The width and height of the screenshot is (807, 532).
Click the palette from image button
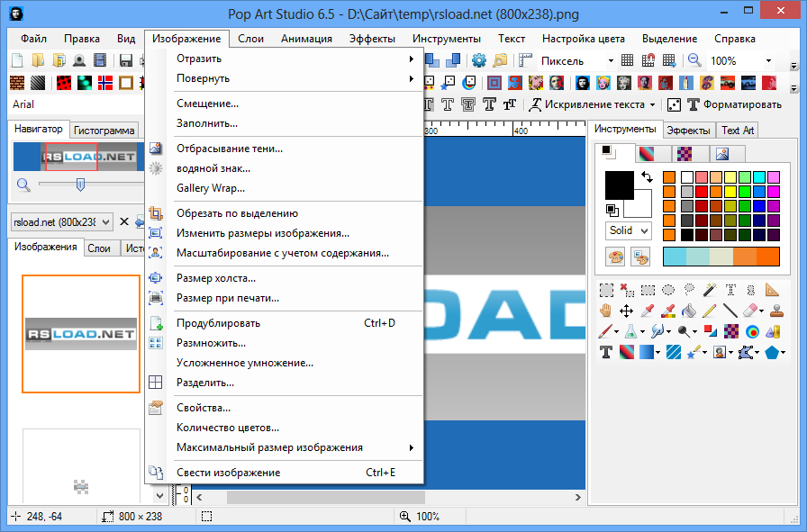click(640, 257)
